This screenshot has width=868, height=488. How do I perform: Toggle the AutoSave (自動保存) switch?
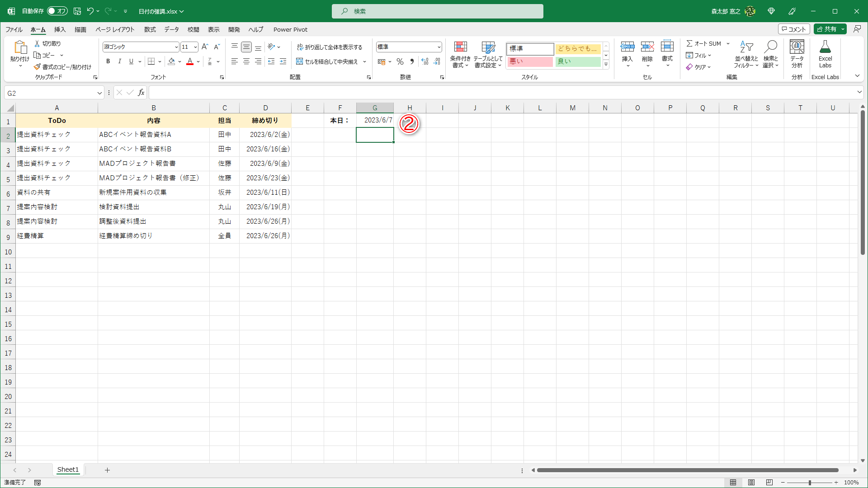pyautogui.click(x=57, y=11)
